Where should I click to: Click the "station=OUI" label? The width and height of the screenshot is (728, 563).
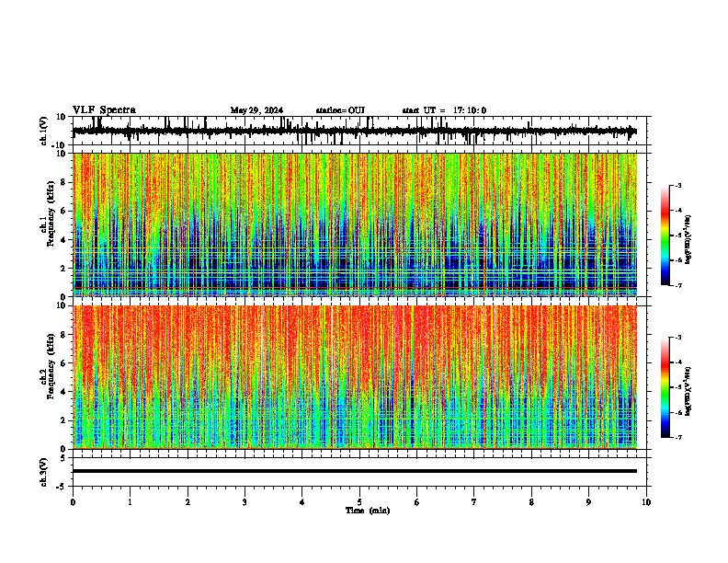[340, 110]
